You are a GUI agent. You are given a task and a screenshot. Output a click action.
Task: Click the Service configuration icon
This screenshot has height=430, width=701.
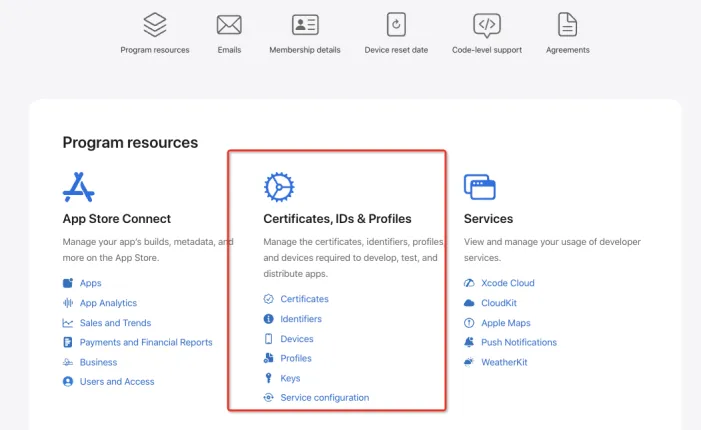click(x=268, y=397)
